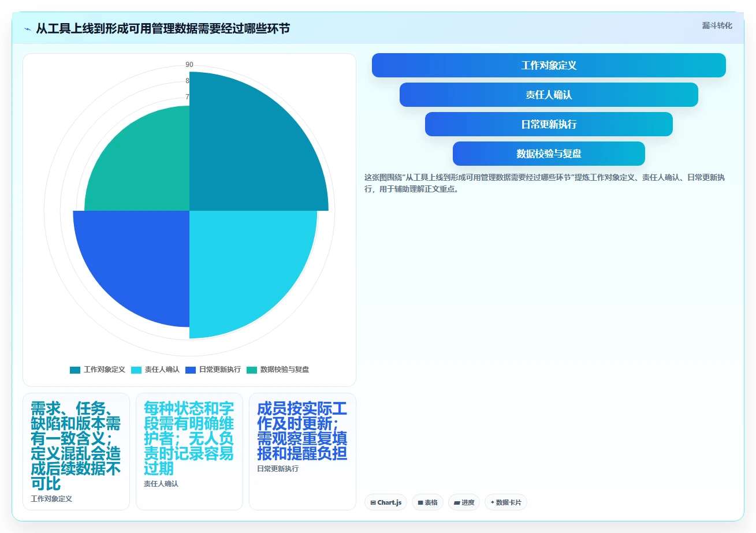Toggle the 数据校验与复盘 legend swatch
756x533 pixels.
252,370
